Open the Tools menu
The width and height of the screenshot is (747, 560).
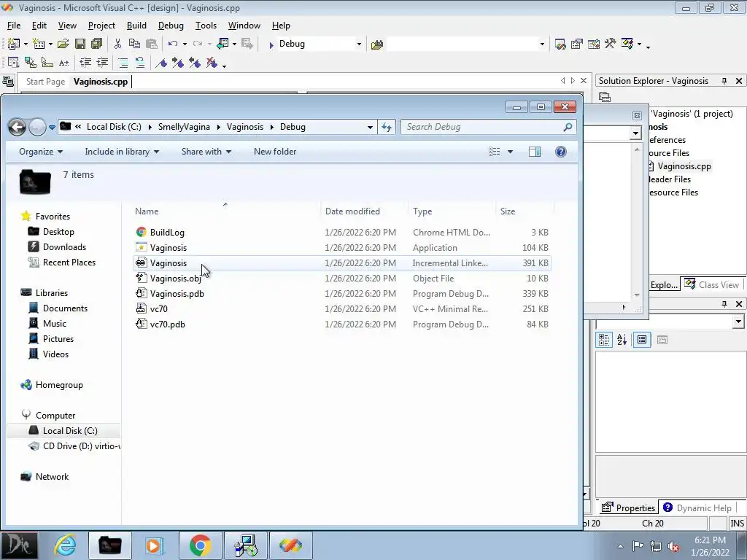(206, 26)
